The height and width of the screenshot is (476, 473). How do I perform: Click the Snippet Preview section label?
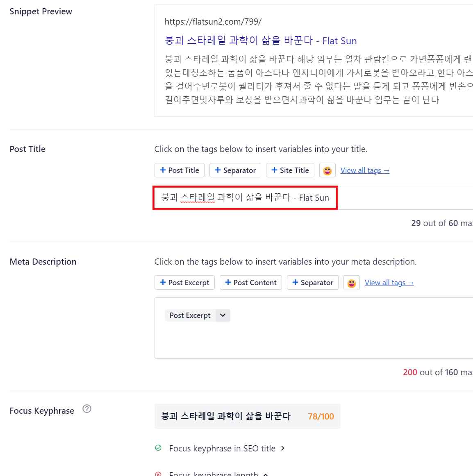tap(41, 11)
